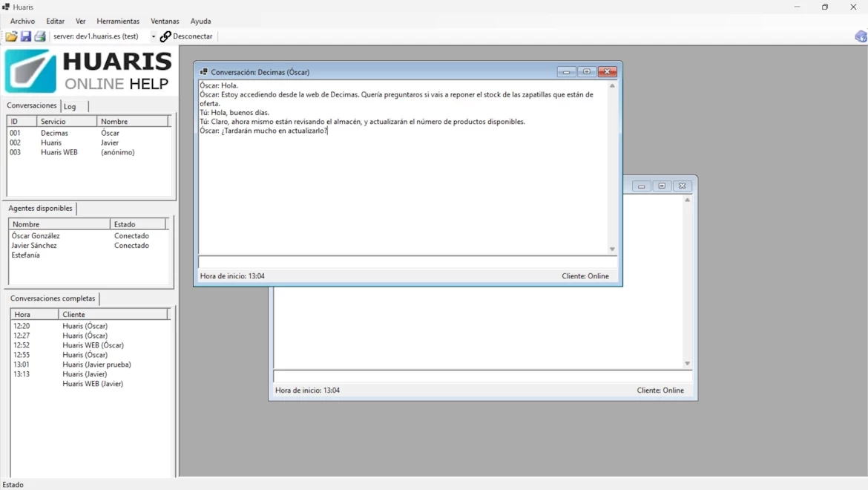Click Hora de inicio 13:04 in back window
Screen dimensions: 868x490
pyautogui.click(x=307, y=391)
